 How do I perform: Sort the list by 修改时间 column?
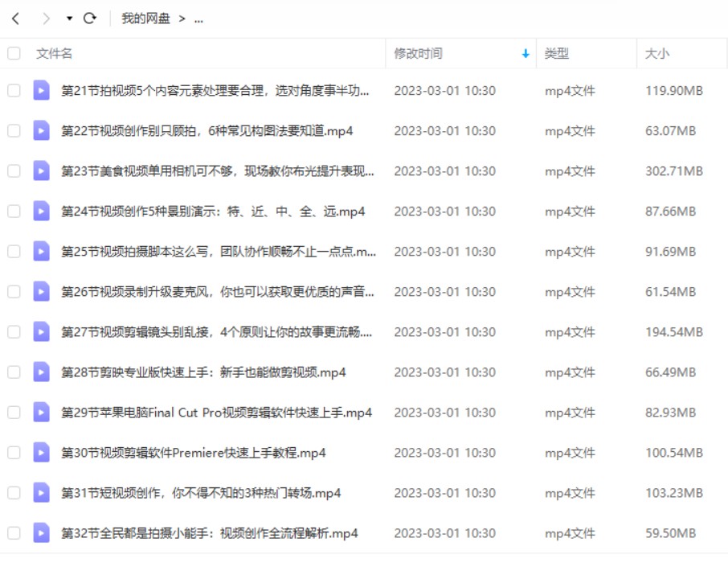[418, 53]
